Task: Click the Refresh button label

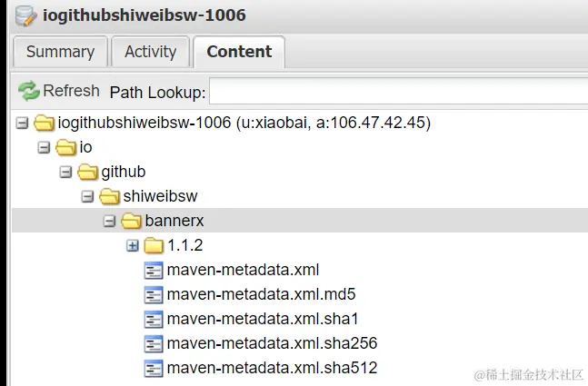Action: pyautogui.click(x=72, y=91)
